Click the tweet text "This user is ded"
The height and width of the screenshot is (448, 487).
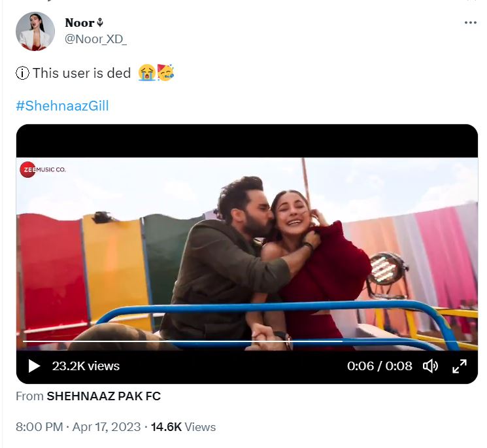[x=82, y=73]
